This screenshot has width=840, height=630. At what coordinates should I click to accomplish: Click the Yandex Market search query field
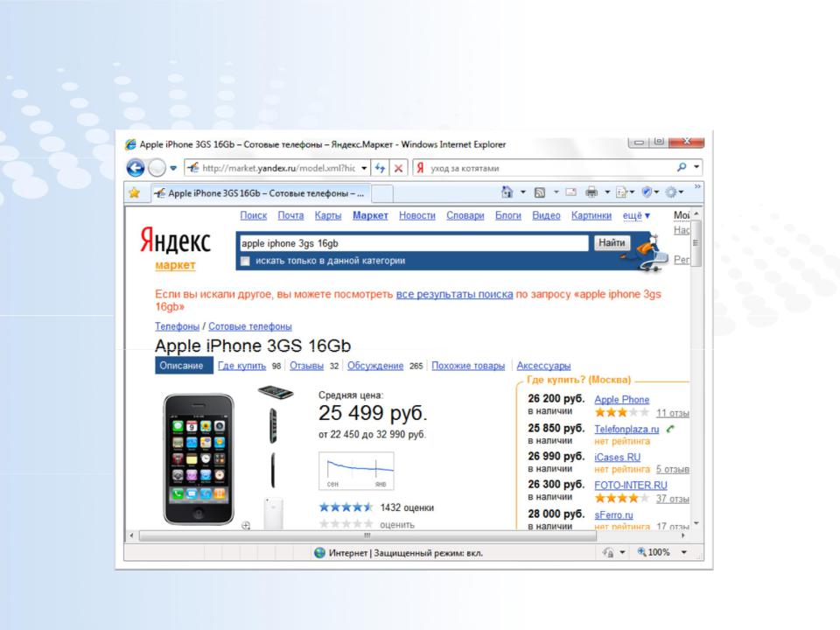[x=413, y=243]
